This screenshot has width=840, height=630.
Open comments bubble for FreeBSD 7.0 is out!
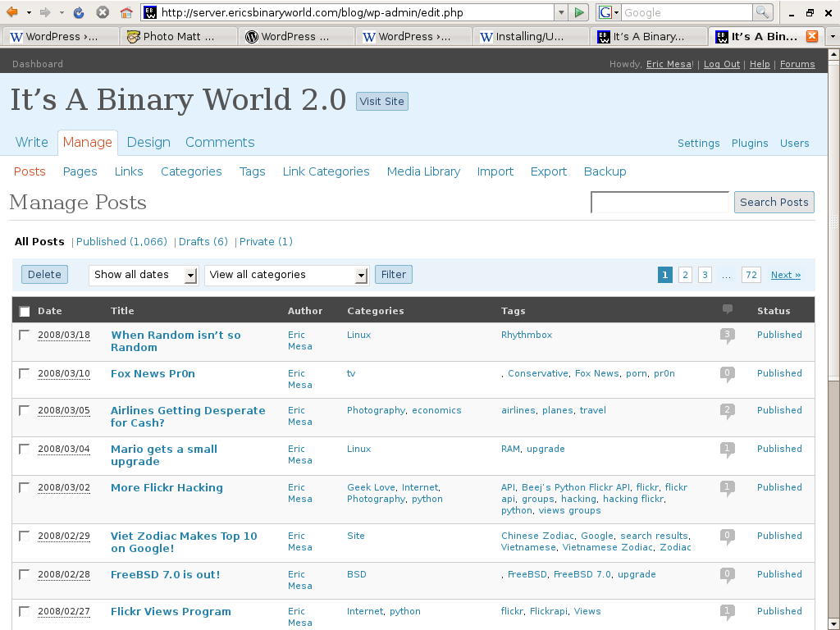pos(727,575)
